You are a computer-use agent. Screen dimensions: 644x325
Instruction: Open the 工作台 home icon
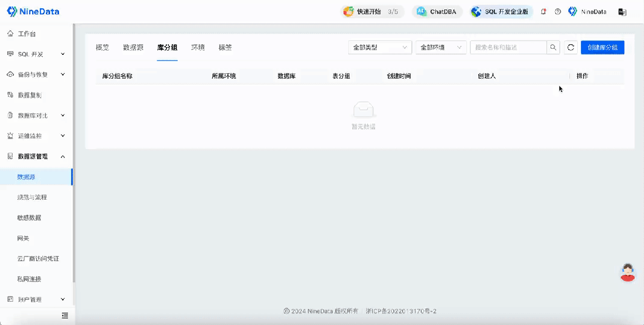coord(10,33)
